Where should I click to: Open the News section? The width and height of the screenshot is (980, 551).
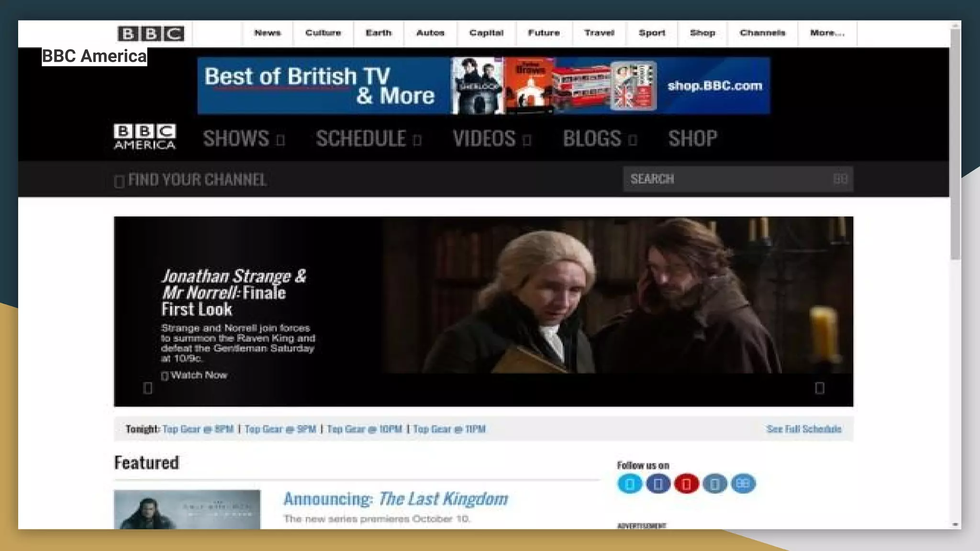click(267, 33)
